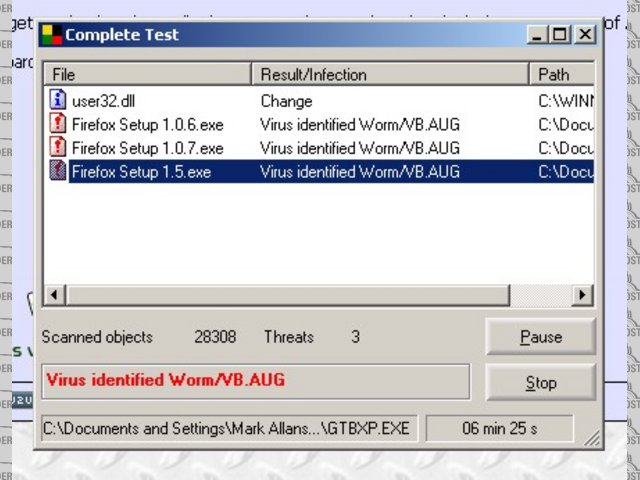The width and height of the screenshot is (640, 480).
Task: Click the info icon beside user32.dll
Action: tap(58, 100)
